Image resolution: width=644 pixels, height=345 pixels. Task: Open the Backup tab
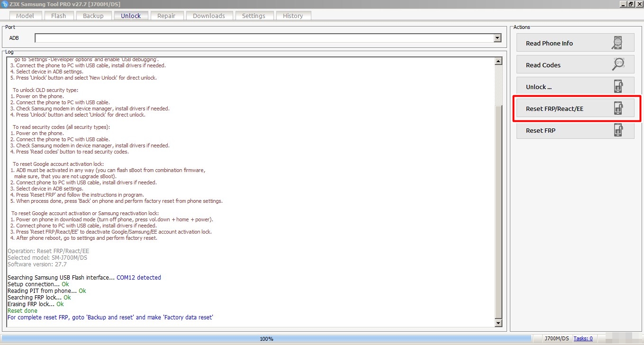click(93, 16)
